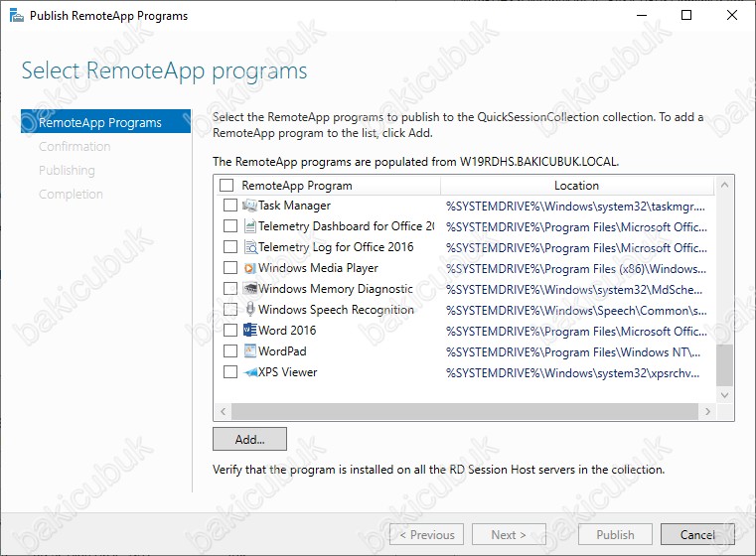
Task: Minimize the Publish RemoteApp Programs window
Action: (x=642, y=15)
